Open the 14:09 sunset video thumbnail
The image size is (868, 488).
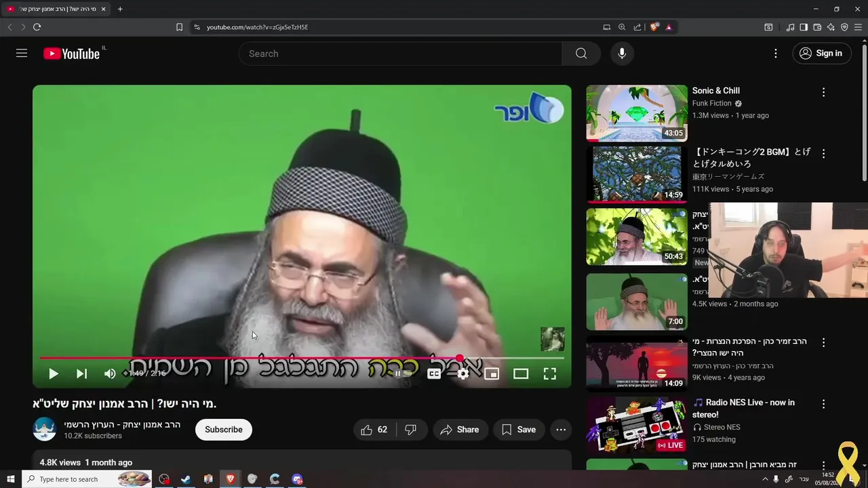pos(637,364)
